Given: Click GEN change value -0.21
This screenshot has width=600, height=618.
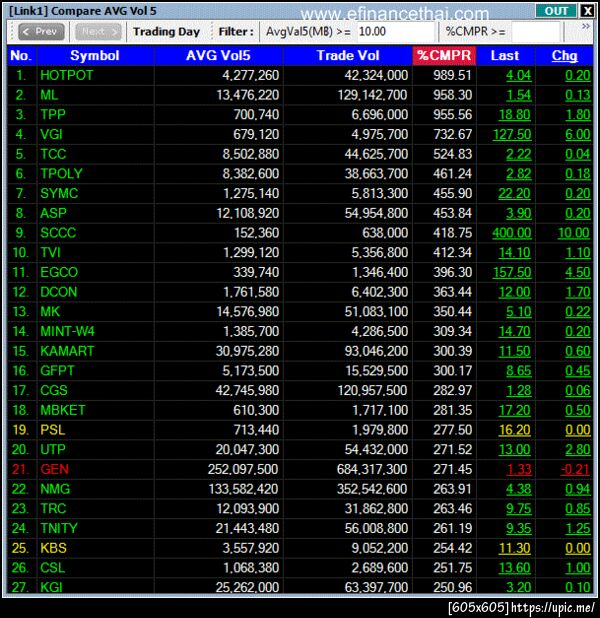Looking at the screenshot, I should (x=575, y=470).
